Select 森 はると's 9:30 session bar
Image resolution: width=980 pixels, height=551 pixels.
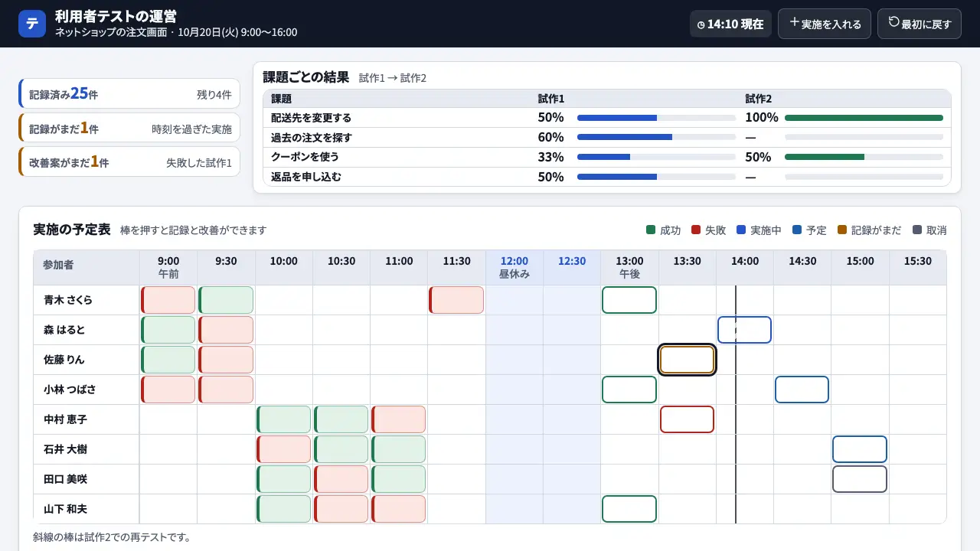click(226, 330)
